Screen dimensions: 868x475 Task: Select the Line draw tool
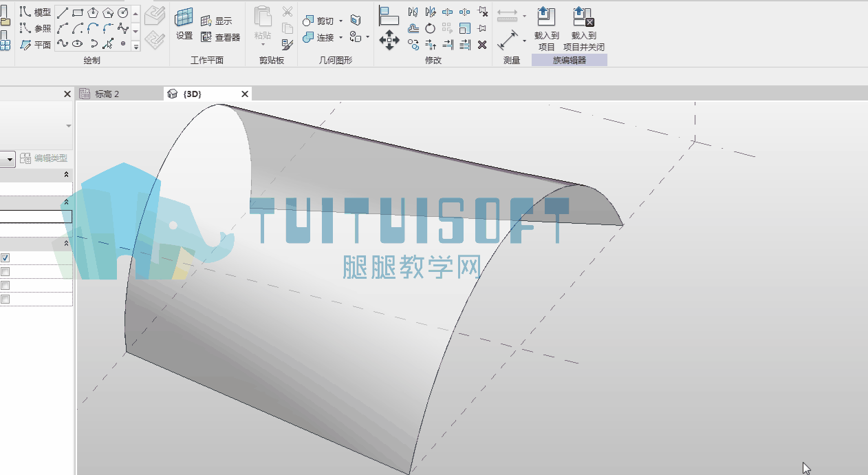pyautogui.click(x=63, y=13)
